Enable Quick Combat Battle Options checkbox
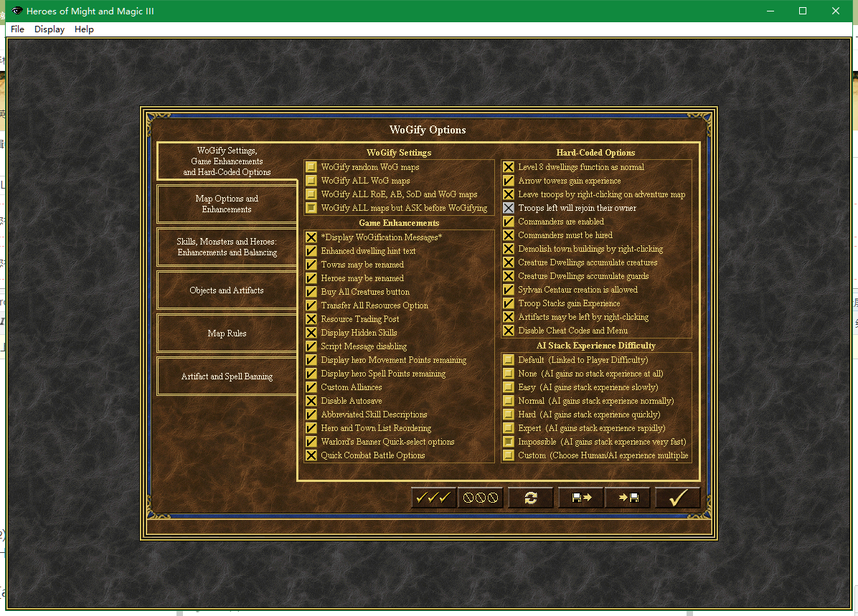This screenshot has width=858, height=616. click(x=311, y=455)
